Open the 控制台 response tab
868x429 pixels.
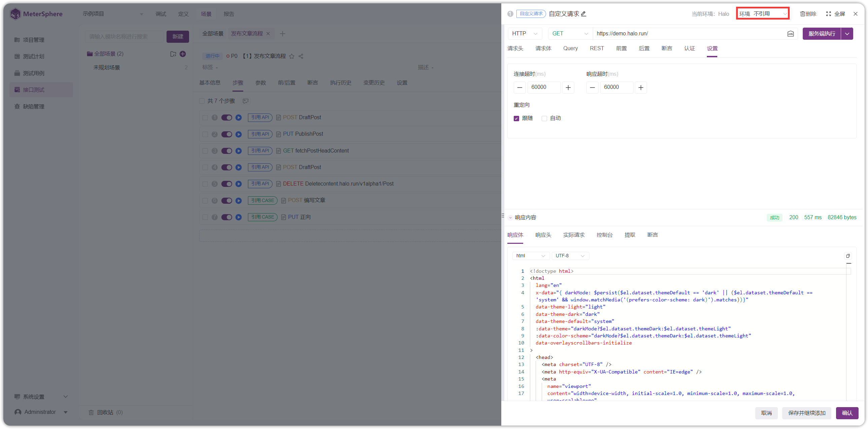coord(604,235)
